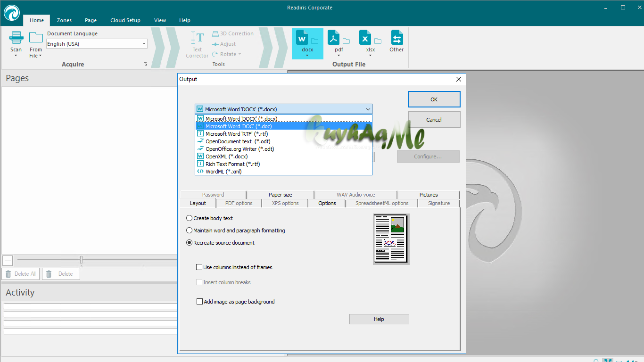Open the Cloud Setup ribbon tab
This screenshot has width=644, height=362.
pyautogui.click(x=125, y=20)
